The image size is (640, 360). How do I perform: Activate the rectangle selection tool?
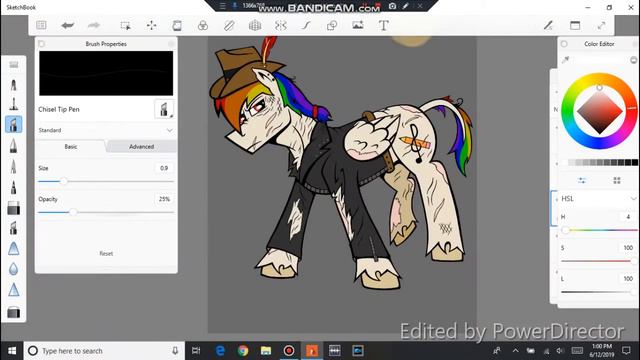[x=125, y=25]
